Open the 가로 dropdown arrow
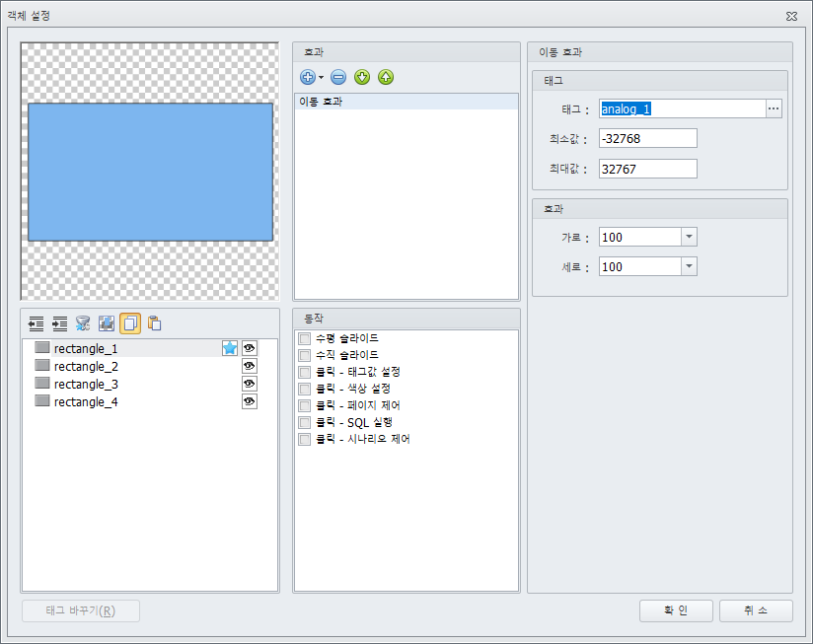 point(689,237)
